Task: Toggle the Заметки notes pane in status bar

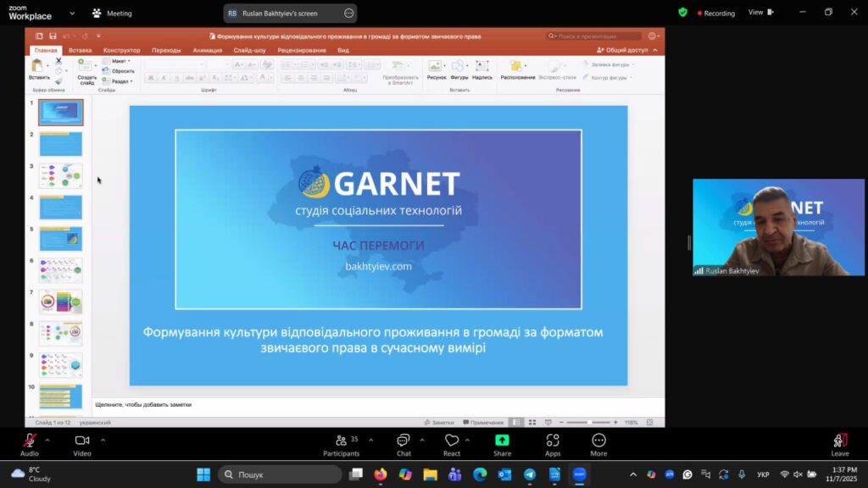Action: pyautogui.click(x=438, y=422)
